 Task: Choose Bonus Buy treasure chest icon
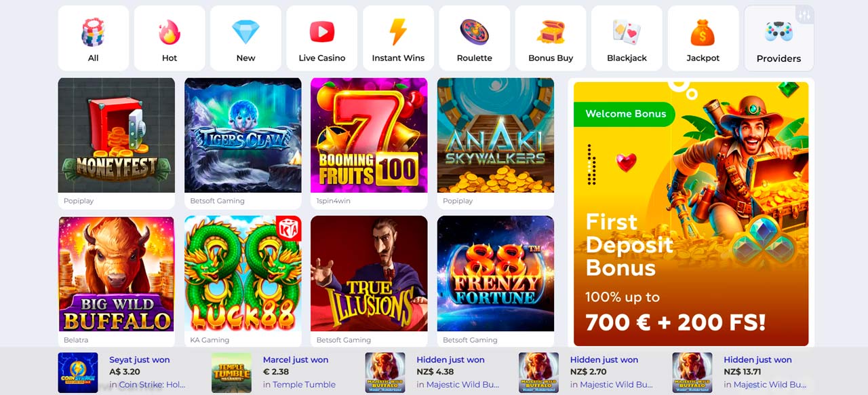[551, 33]
